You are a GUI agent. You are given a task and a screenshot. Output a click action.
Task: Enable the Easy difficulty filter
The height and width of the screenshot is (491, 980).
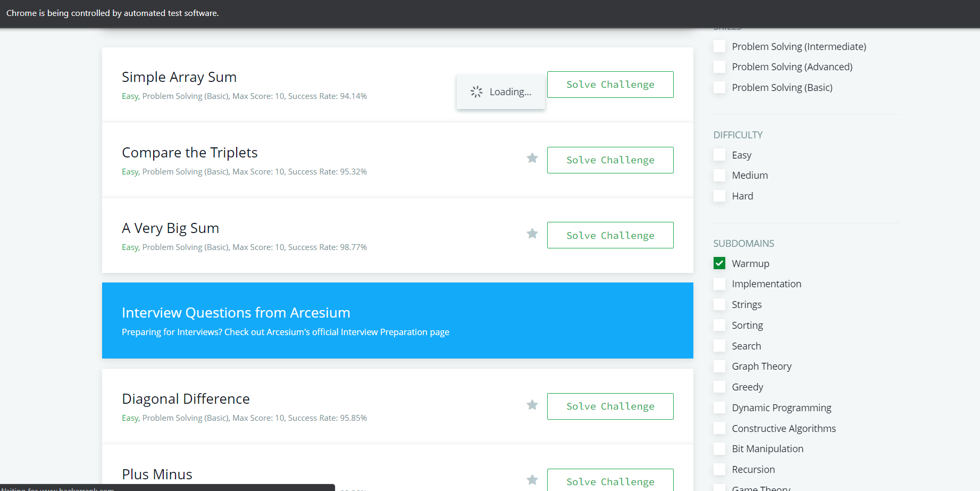coord(719,155)
